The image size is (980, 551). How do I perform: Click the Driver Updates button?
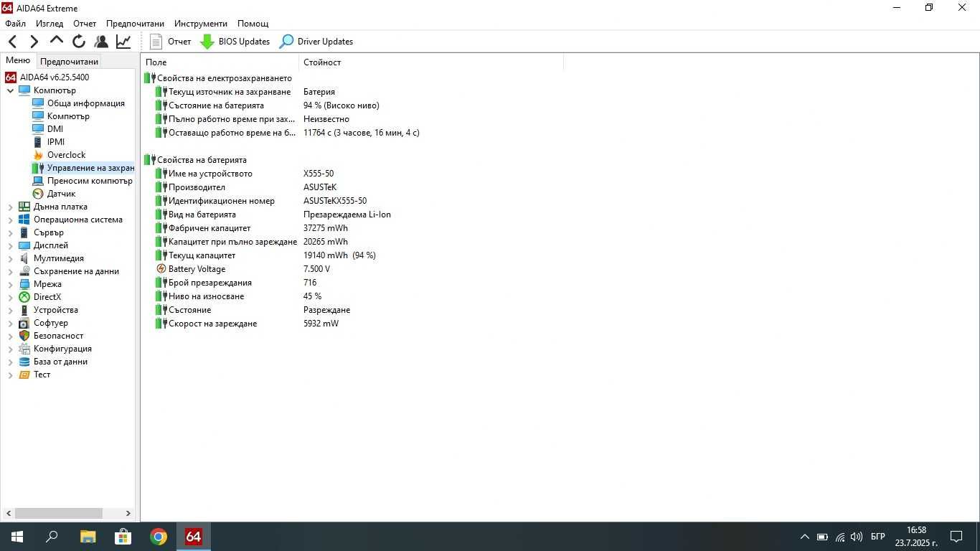coord(316,42)
